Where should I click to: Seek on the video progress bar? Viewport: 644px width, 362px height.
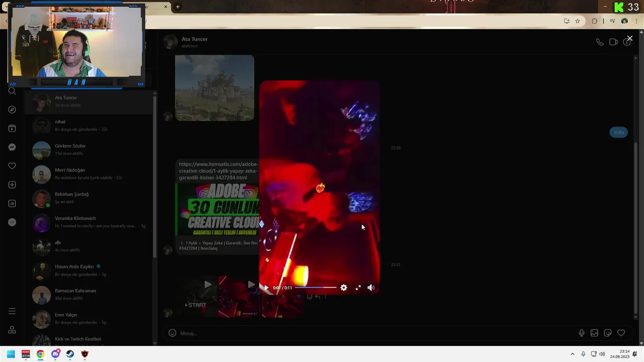pyautogui.click(x=315, y=288)
